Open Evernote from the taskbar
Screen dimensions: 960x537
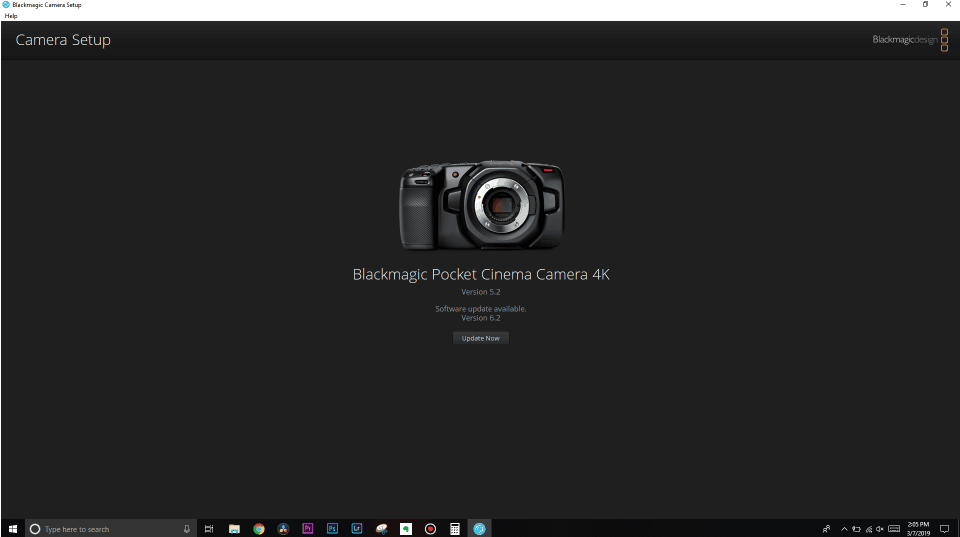click(406, 528)
